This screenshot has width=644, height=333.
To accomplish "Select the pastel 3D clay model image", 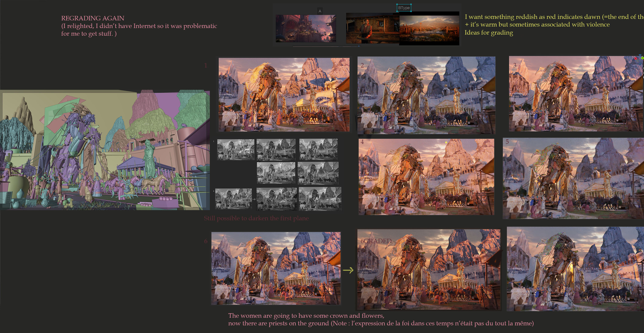I will 105,150.
